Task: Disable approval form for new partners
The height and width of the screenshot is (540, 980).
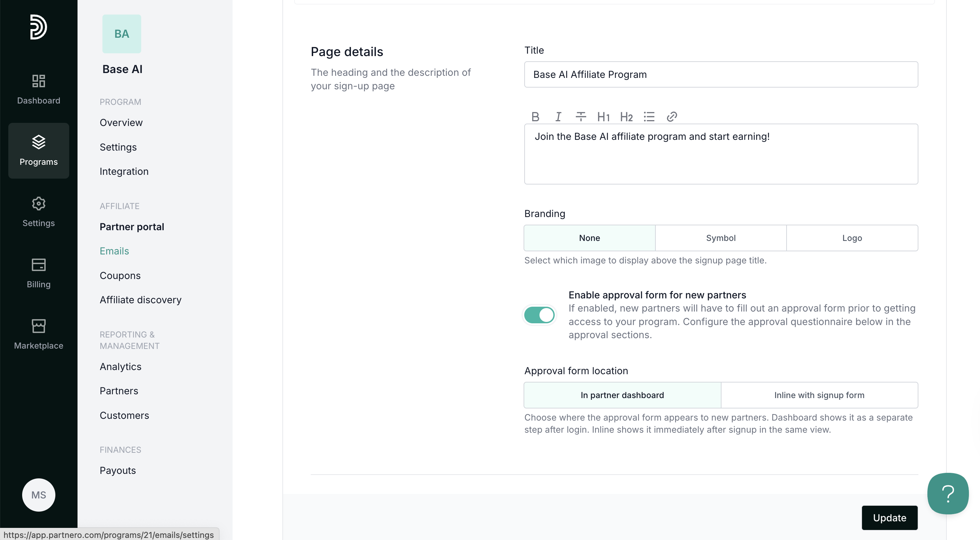Action: [x=539, y=315]
